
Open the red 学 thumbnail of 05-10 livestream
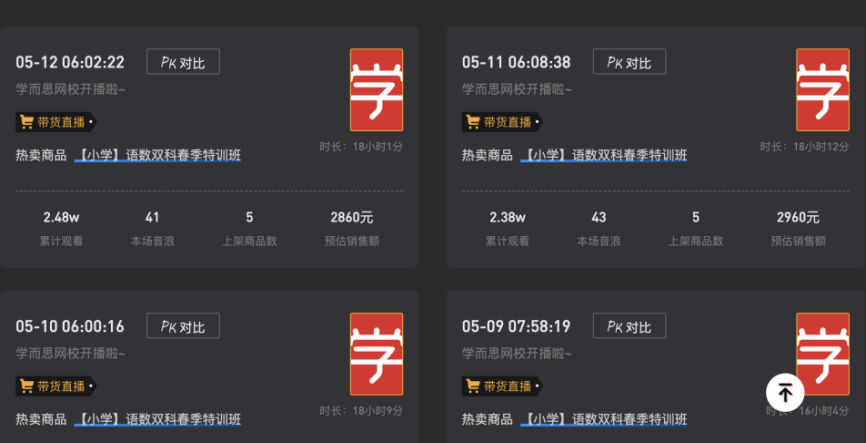(376, 354)
